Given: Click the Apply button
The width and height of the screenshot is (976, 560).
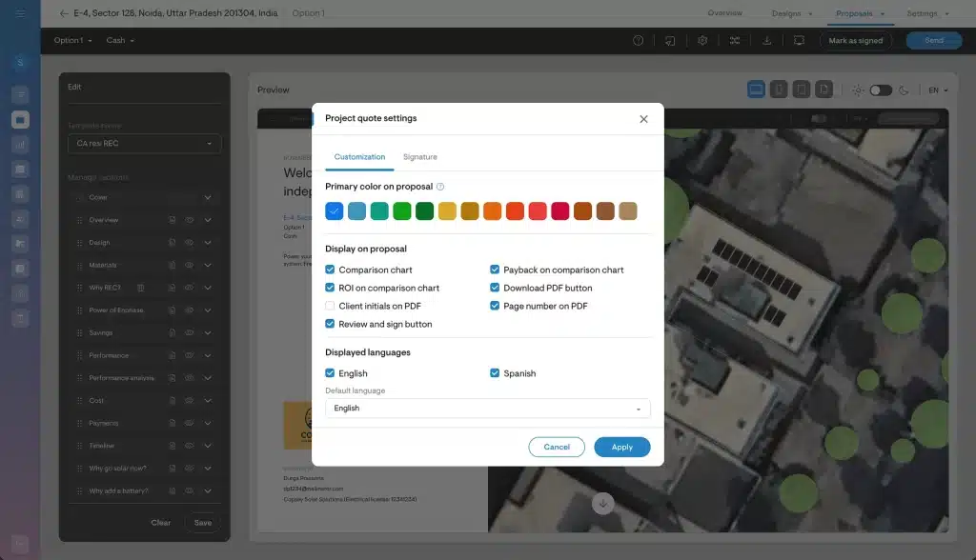Looking at the screenshot, I should [x=621, y=448].
